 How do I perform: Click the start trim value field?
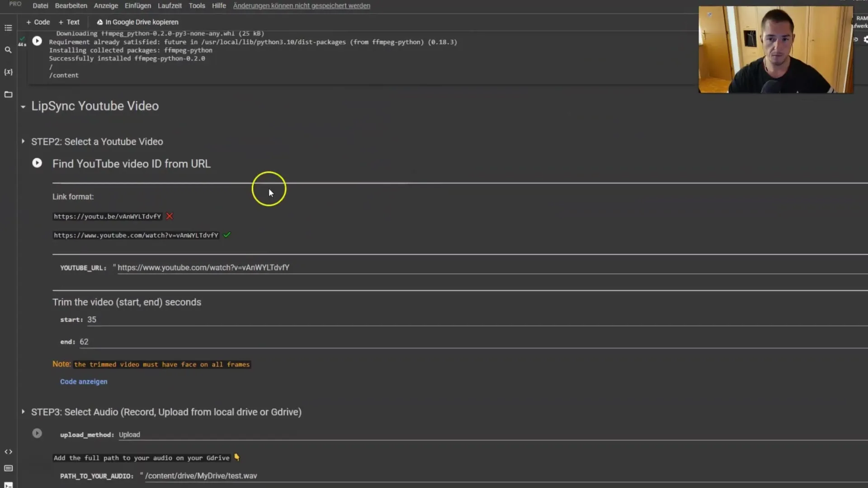click(x=92, y=319)
